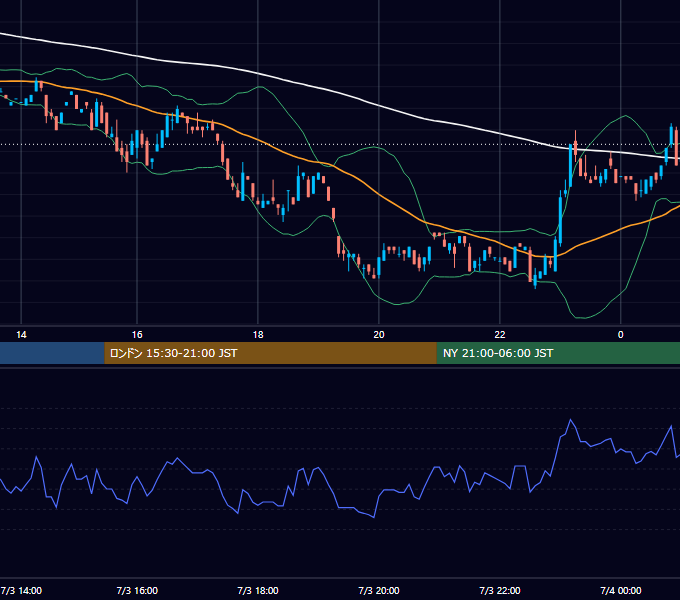Screen dimensions: 680x600
Task: Click the NY 21:00-06:00 JST session bar
Action: 558,353
